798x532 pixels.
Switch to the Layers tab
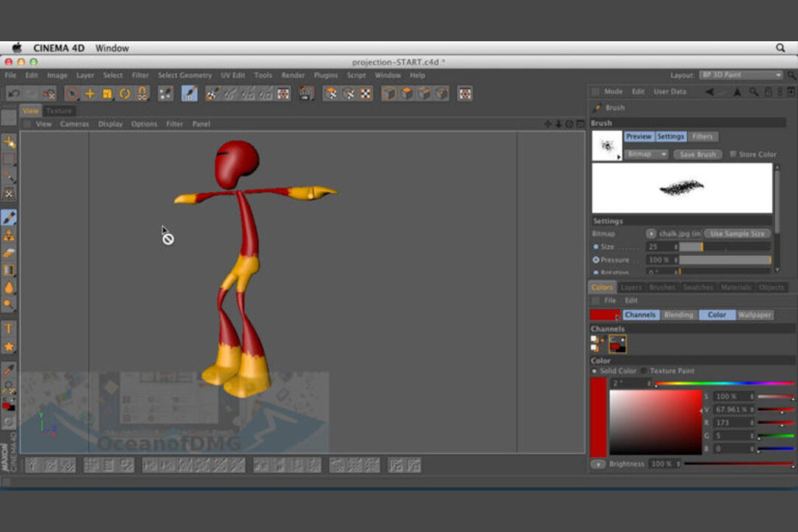tap(631, 287)
